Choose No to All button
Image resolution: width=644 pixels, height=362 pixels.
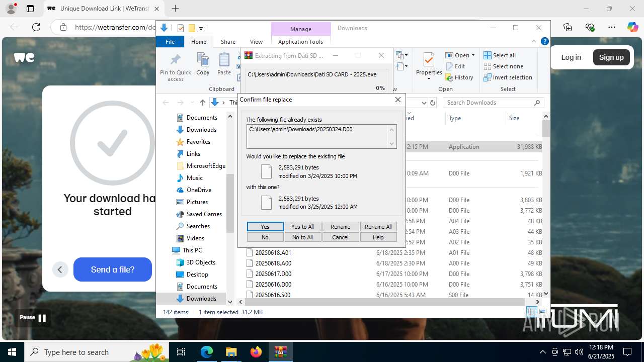coord(302,237)
